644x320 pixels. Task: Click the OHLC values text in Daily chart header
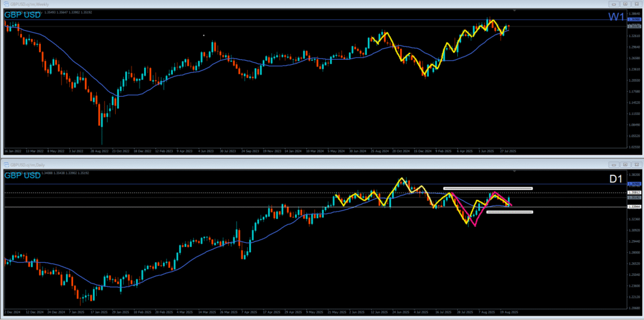tap(65, 173)
